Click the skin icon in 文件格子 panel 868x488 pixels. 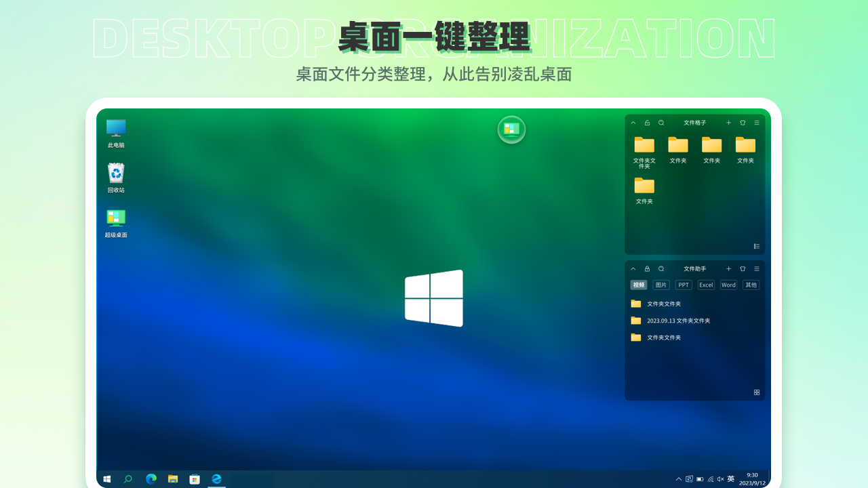743,123
